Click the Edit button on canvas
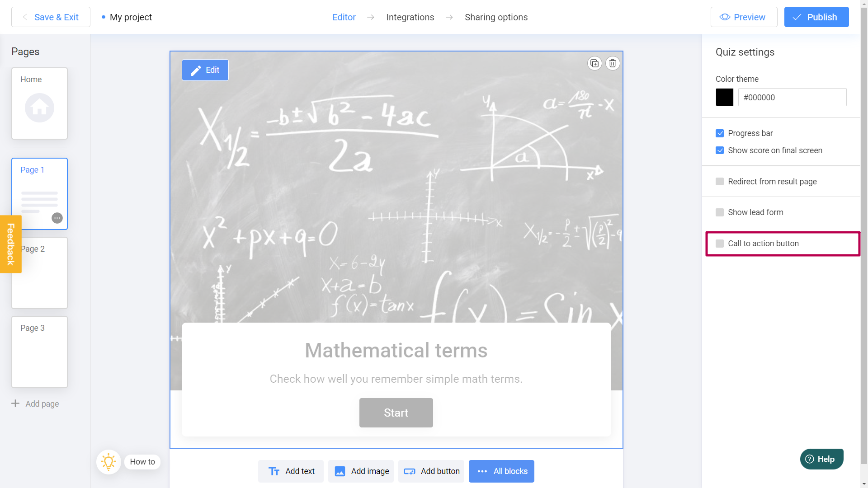868x488 pixels. (205, 70)
